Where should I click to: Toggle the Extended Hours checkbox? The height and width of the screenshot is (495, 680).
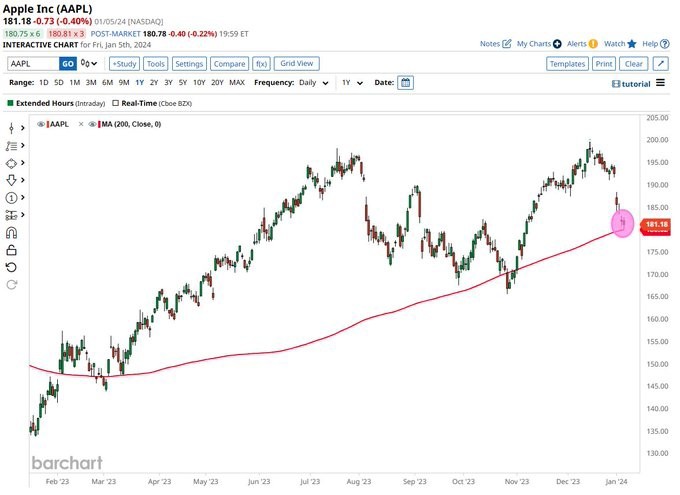tap(11, 102)
